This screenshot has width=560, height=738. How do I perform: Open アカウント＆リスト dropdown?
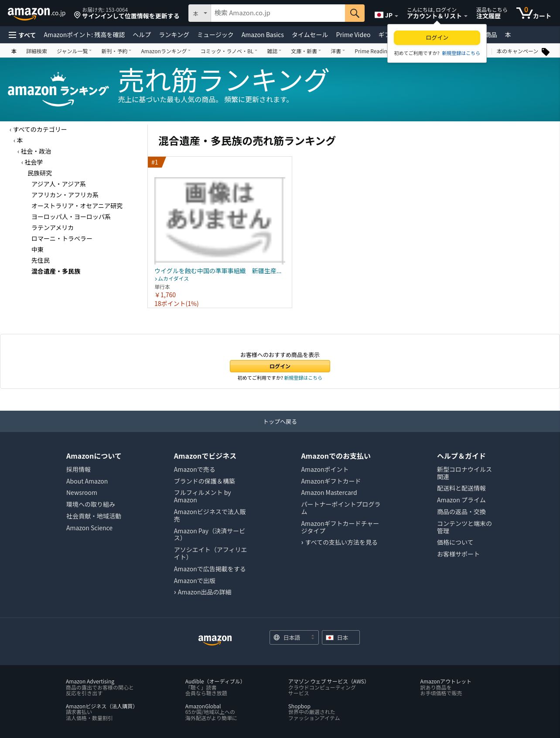click(437, 13)
